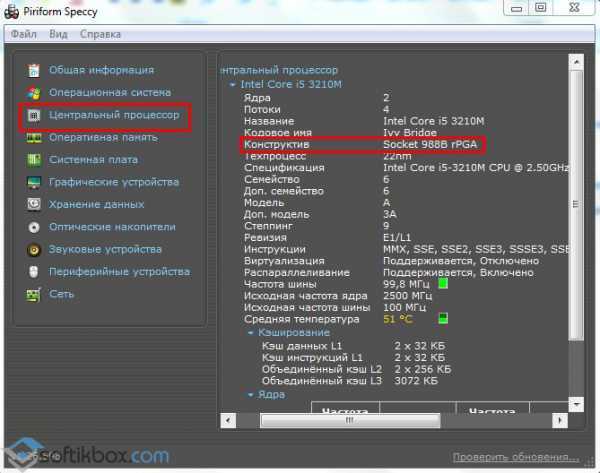600x473 pixels.
Task: Click the Поддерживается, Отключено virtualization value
Action: tap(461, 261)
